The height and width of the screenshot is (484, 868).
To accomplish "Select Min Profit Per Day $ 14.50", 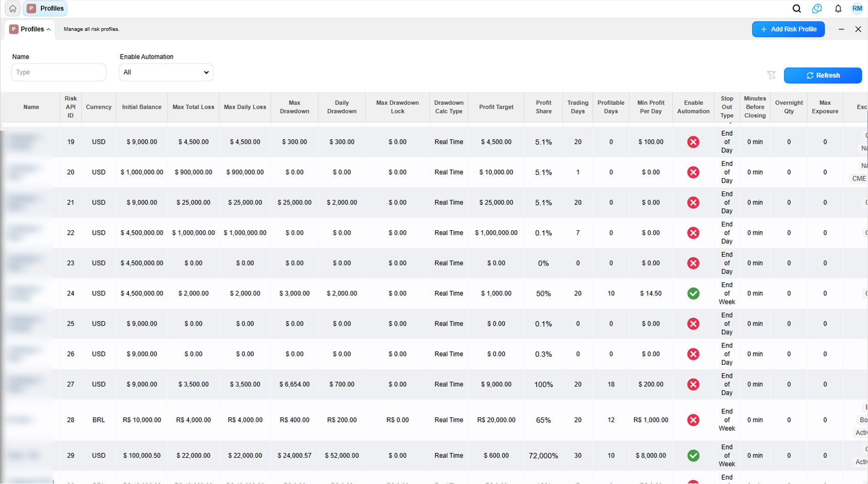I will pyautogui.click(x=651, y=293).
